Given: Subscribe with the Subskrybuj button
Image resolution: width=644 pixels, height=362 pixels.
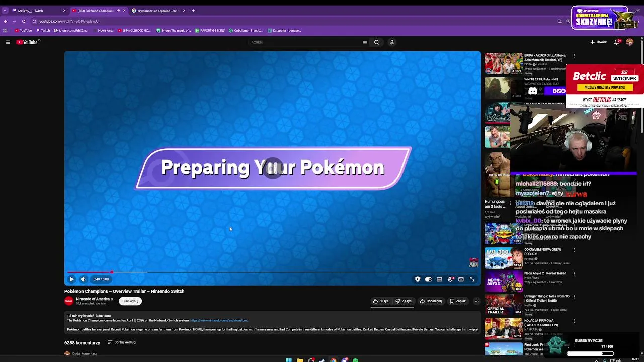Looking at the screenshot, I should click(130, 301).
